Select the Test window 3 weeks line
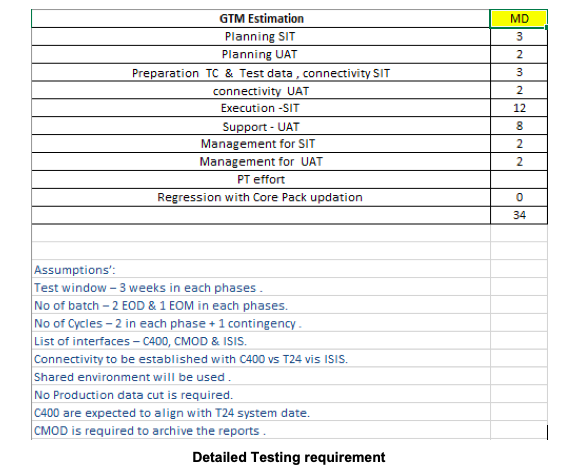The width and height of the screenshot is (581, 476). 148,288
